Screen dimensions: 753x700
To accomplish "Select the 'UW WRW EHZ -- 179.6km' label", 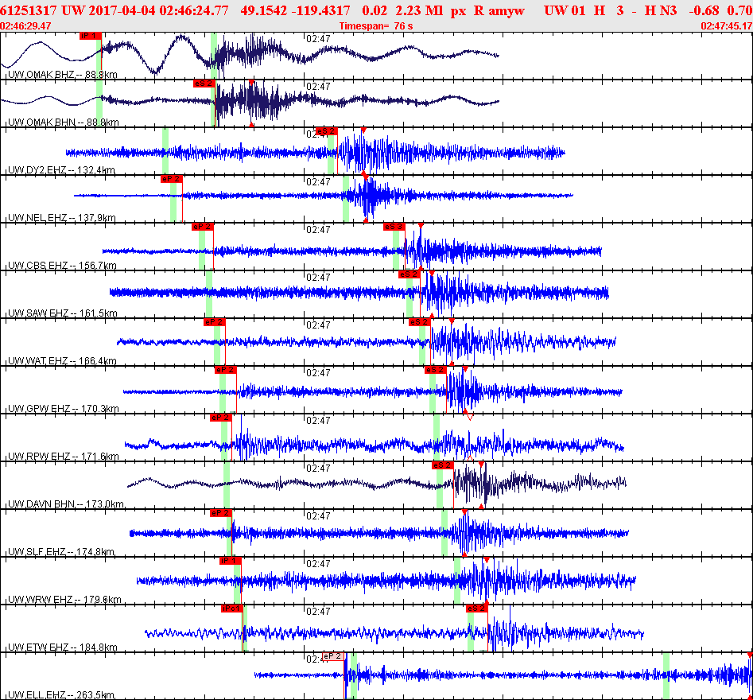I will (x=65, y=599).
